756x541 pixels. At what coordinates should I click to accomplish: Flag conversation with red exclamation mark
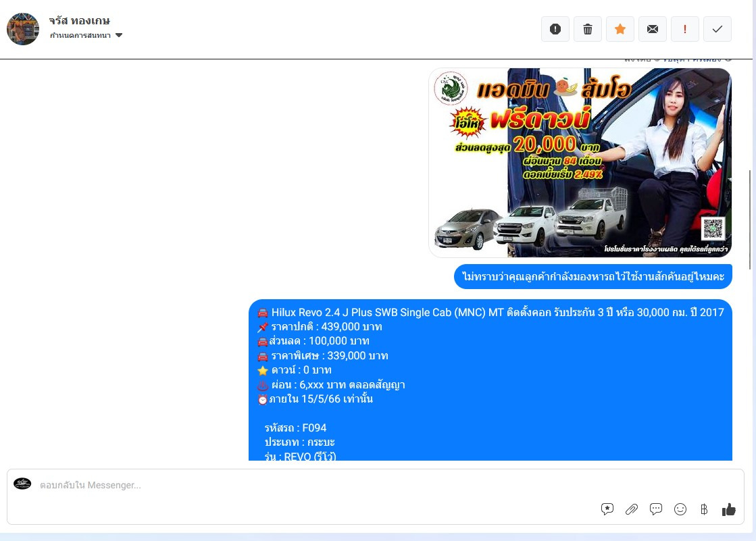pyautogui.click(x=684, y=29)
